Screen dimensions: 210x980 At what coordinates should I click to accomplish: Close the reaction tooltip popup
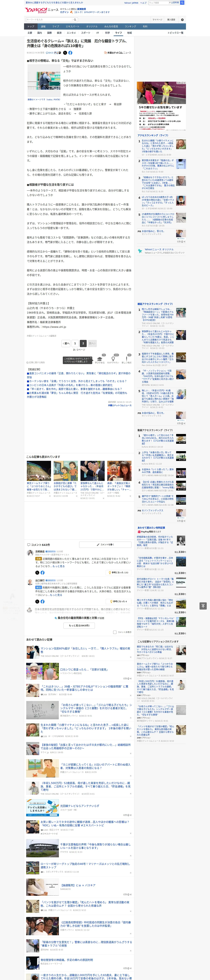click(x=91, y=358)
